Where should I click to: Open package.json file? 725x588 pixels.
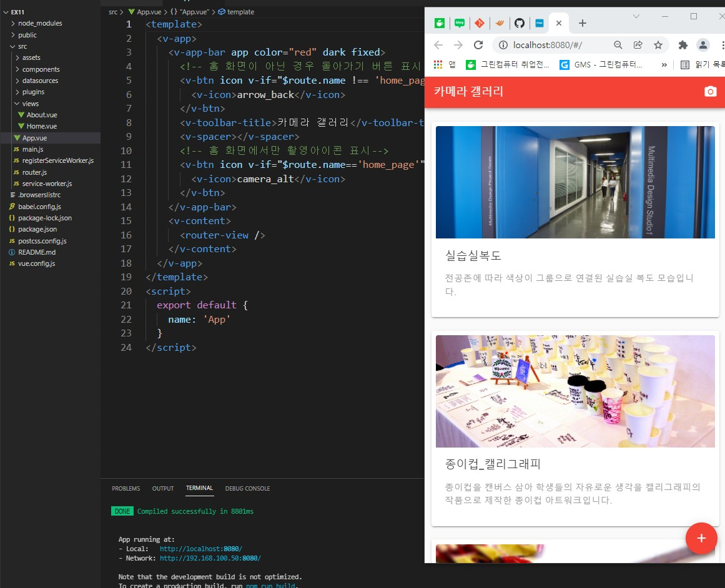pos(37,229)
